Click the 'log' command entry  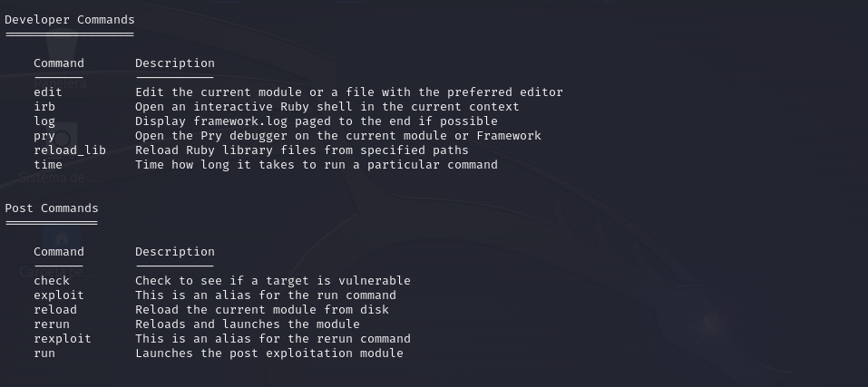(44, 121)
